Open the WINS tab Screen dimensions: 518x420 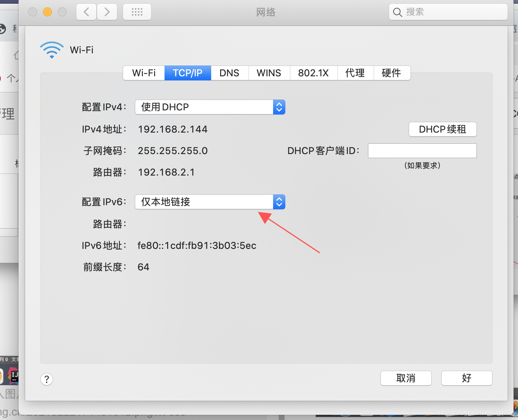[x=269, y=73]
